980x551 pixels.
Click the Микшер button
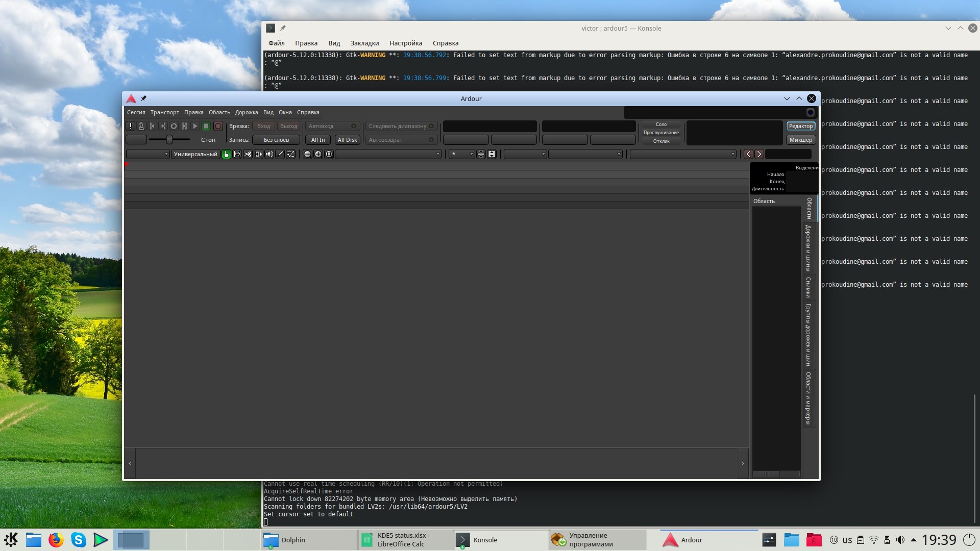[x=800, y=140]
